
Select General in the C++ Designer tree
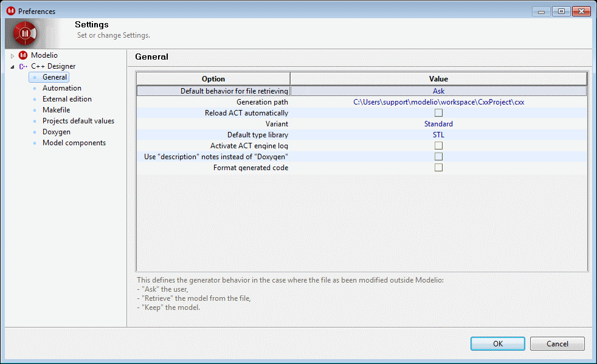55,77
